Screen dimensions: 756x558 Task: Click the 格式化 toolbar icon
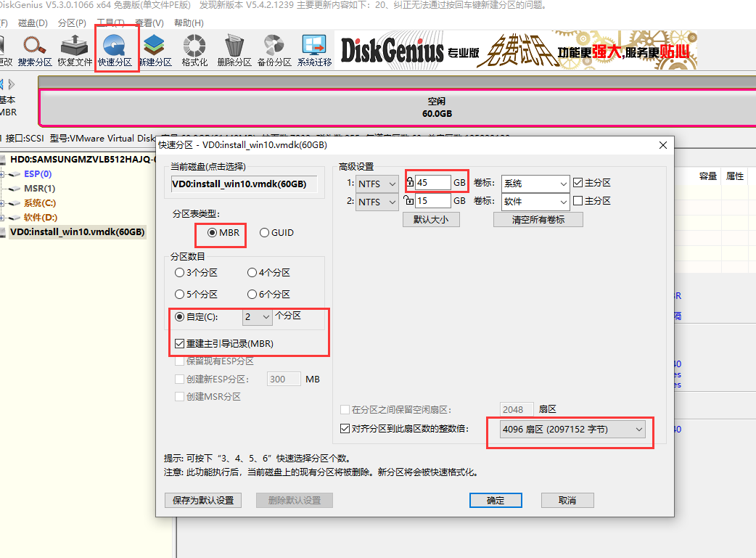[194, 49]
